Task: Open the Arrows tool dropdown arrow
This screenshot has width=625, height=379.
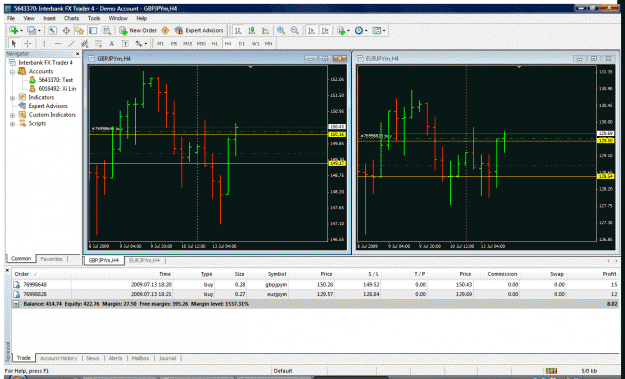Action: point(146,43)
